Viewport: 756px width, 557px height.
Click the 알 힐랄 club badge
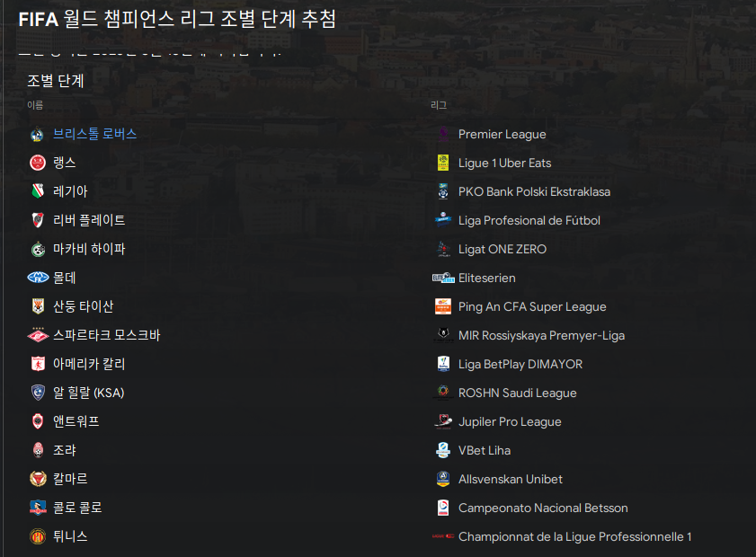(38, 393)
